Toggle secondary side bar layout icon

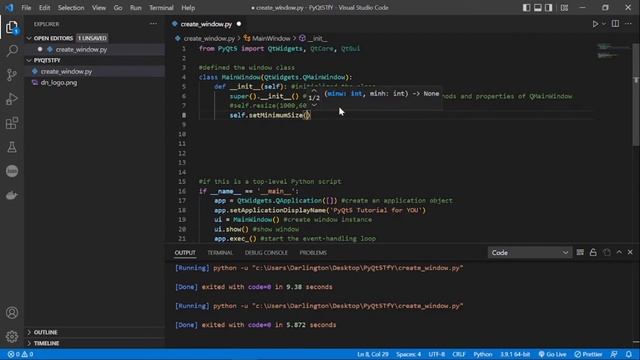pos(549,8)
